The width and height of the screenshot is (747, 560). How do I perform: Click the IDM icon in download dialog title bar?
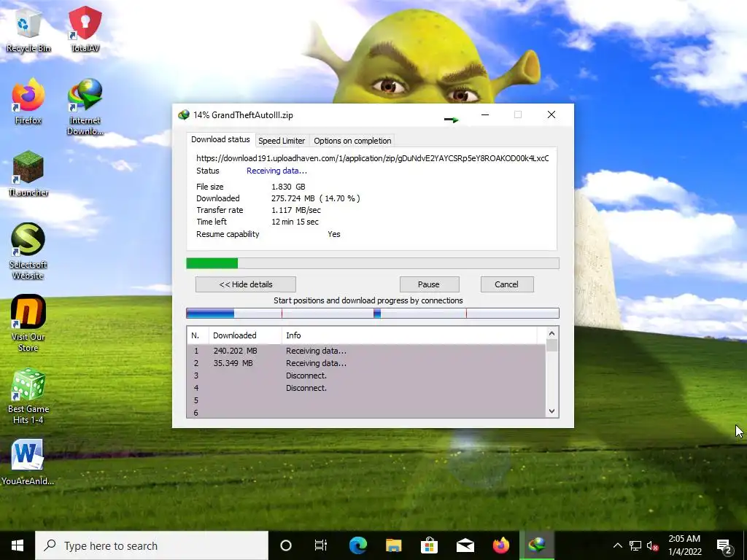[x=183, y=114]
